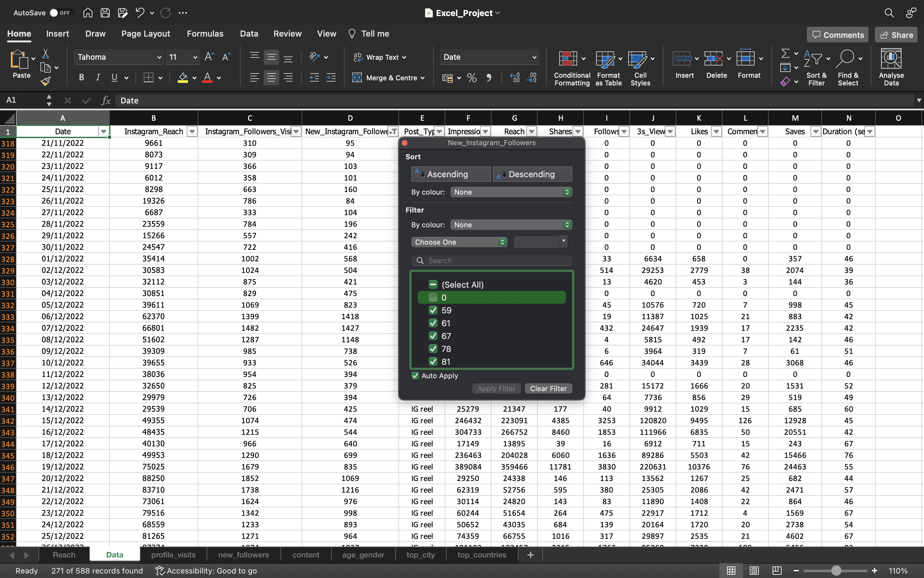Open the Date column filter dropdown
This screenshot has width=924, height=578.
pyautogui.click(x=103, y=132)
